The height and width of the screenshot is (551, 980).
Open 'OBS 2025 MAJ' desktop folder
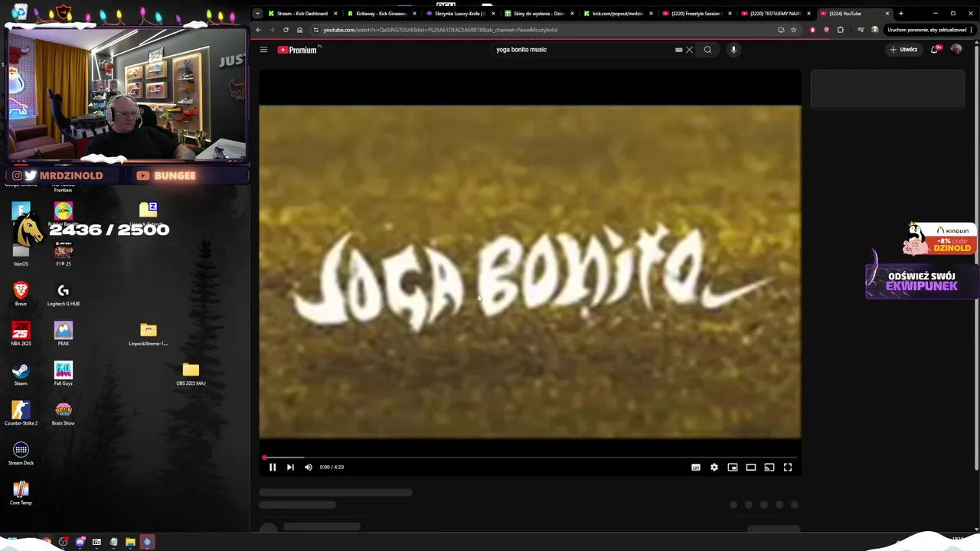[x=191, y=373]
